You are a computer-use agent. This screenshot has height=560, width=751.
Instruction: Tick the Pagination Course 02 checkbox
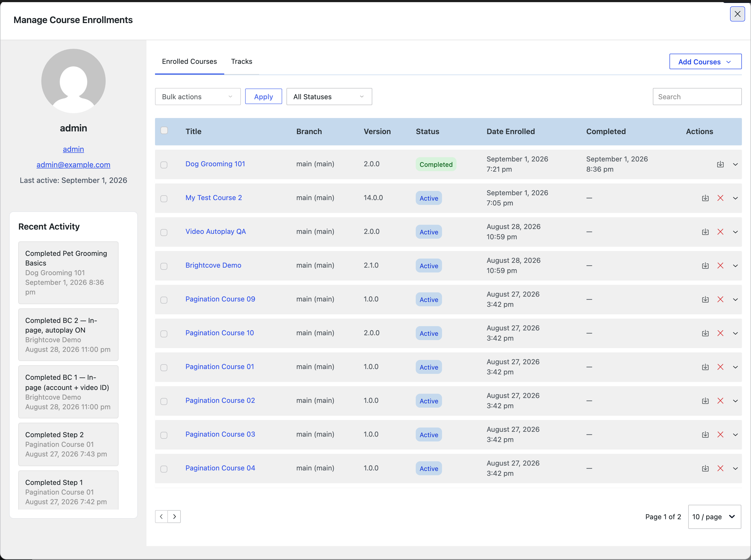point(164,401)
